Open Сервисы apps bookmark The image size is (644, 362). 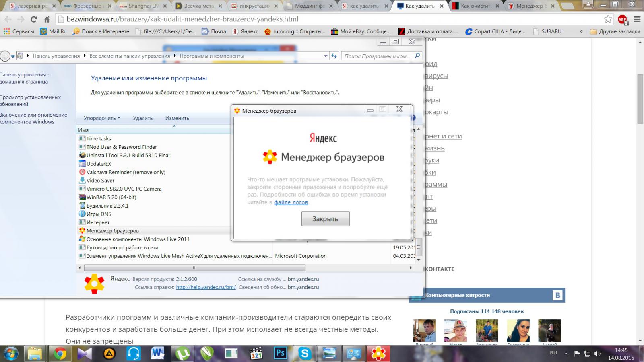click(19, 31)
